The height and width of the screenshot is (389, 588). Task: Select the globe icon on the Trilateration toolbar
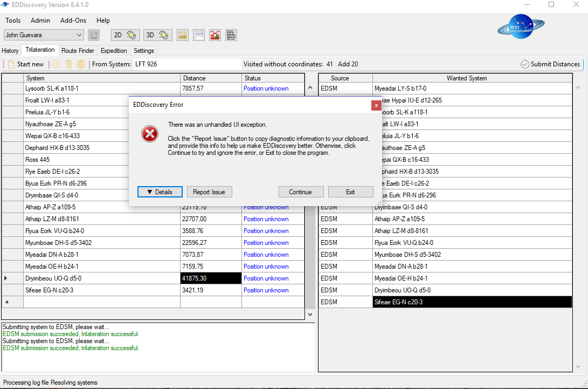(80, 64)
